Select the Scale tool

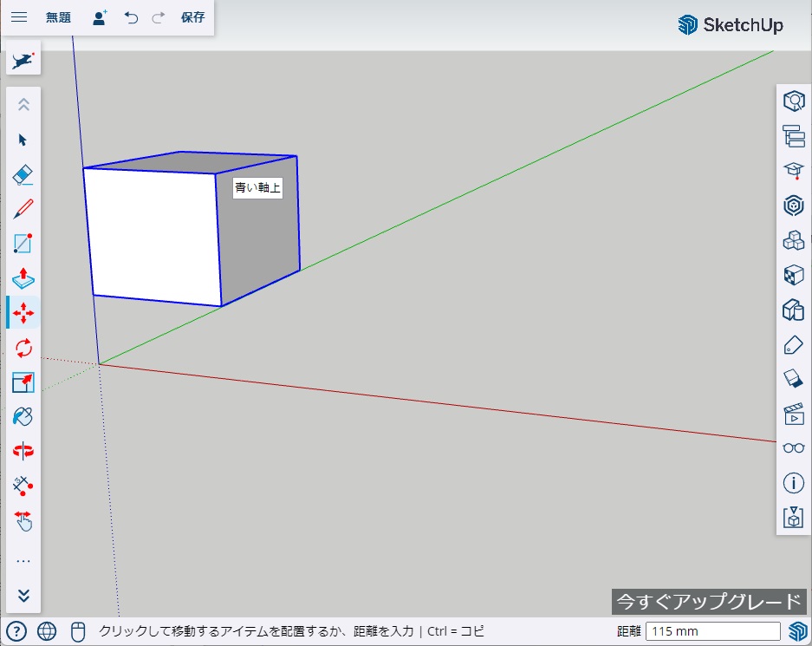pyautogui.click(x=23, y=382)
